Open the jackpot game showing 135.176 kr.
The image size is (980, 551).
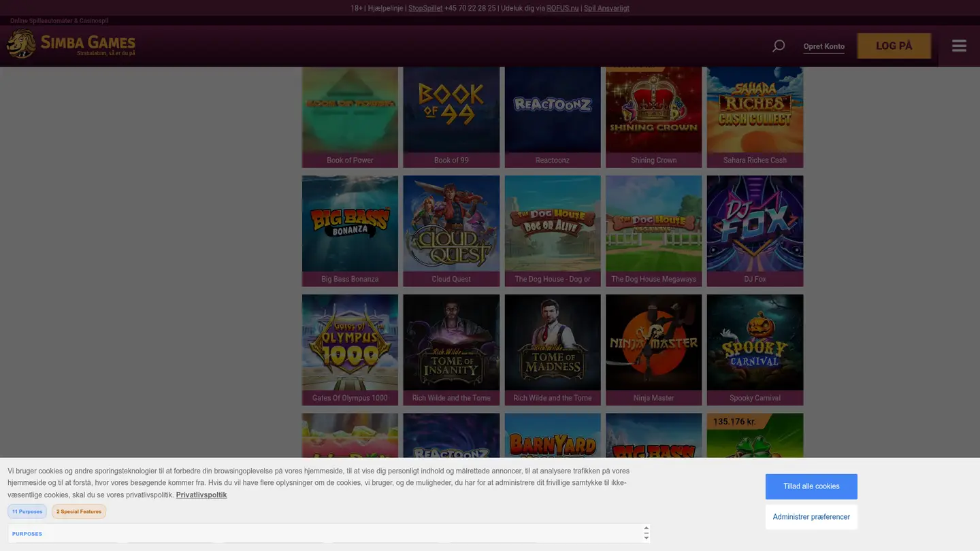click(x=755, y=435)
